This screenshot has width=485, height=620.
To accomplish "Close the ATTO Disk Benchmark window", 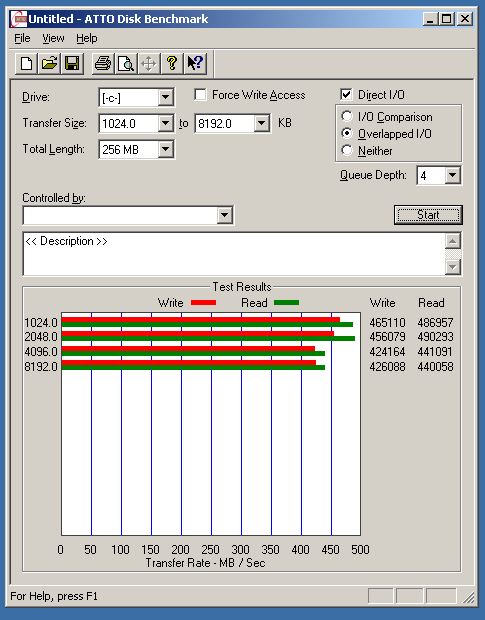I will tap(465, 19).
